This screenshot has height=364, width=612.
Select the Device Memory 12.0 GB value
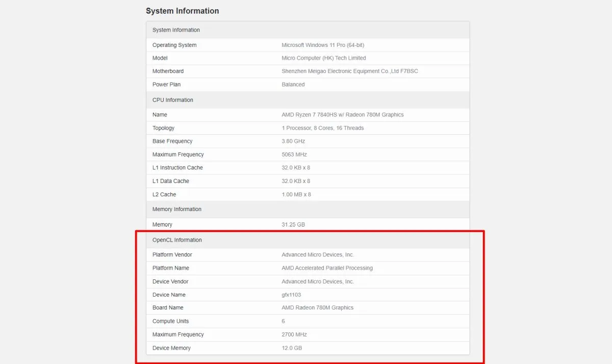(292, 348)
